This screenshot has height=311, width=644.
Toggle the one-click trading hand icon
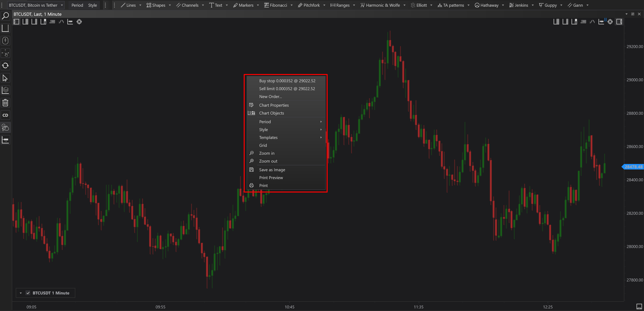(x=5, y=128)
